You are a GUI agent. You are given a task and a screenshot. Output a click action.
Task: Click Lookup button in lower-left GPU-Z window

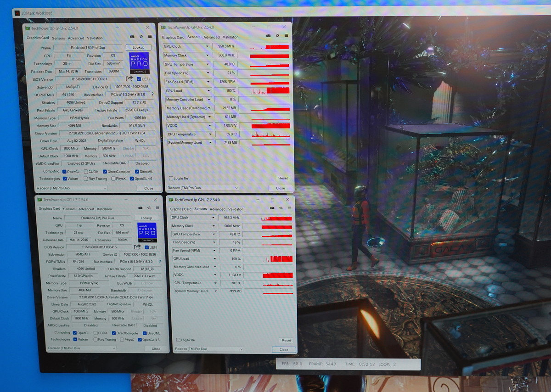coord(146,218)
